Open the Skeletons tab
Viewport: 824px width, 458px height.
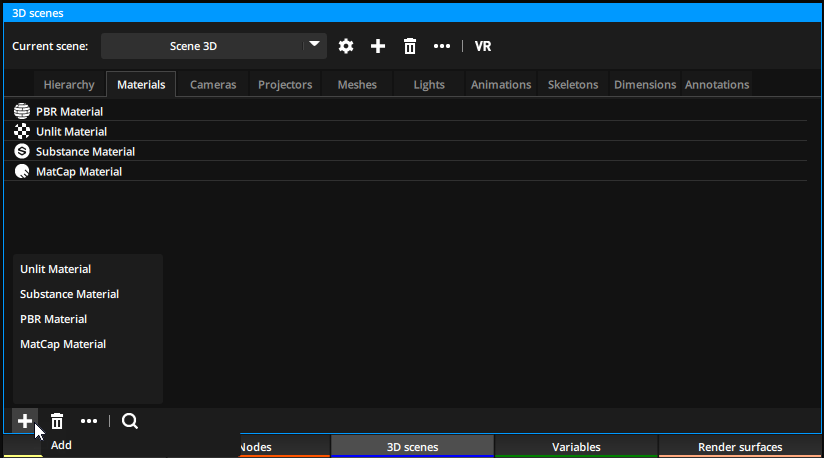pyautogui.click(x=573, y=85)
